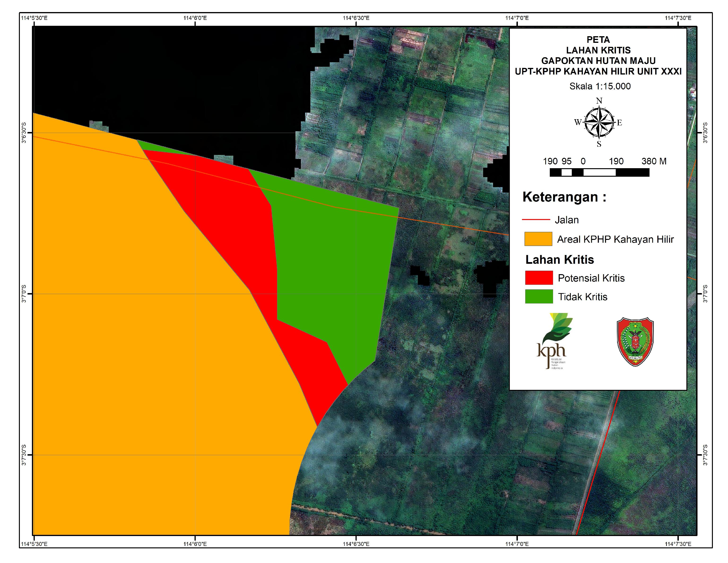
Task: Click the green Tidak Kritis polygon on map
Action: [333, 267]
